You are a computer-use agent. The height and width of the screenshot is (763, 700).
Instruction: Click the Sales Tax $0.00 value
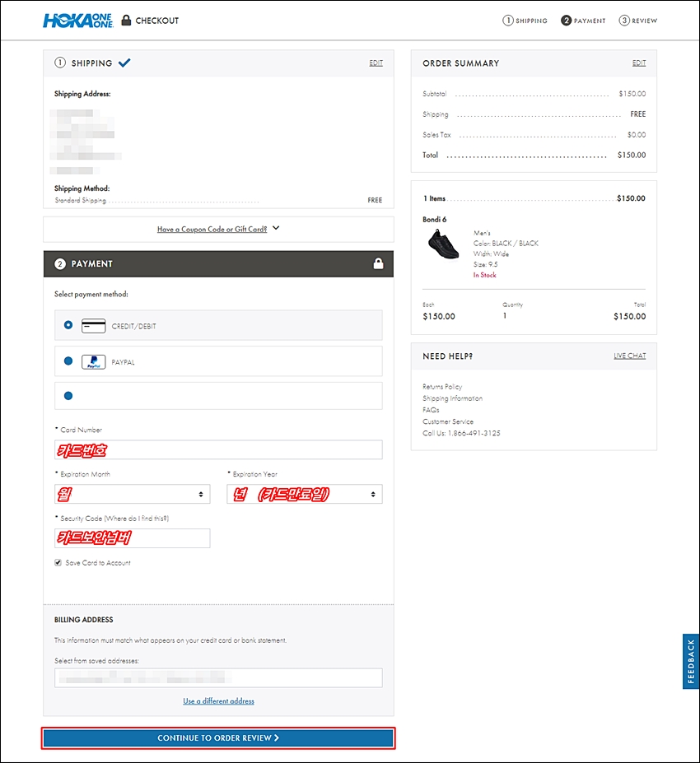coord(637,135)
